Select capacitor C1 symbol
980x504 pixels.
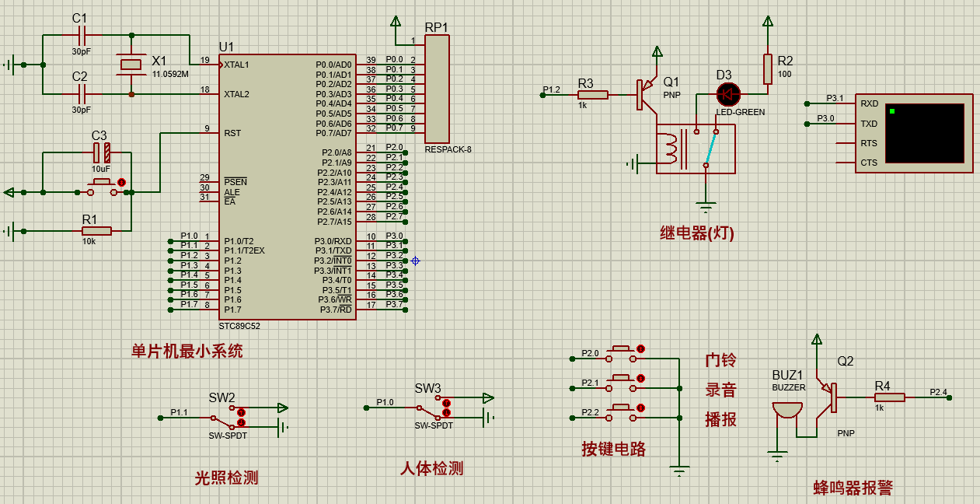(80, 35)
